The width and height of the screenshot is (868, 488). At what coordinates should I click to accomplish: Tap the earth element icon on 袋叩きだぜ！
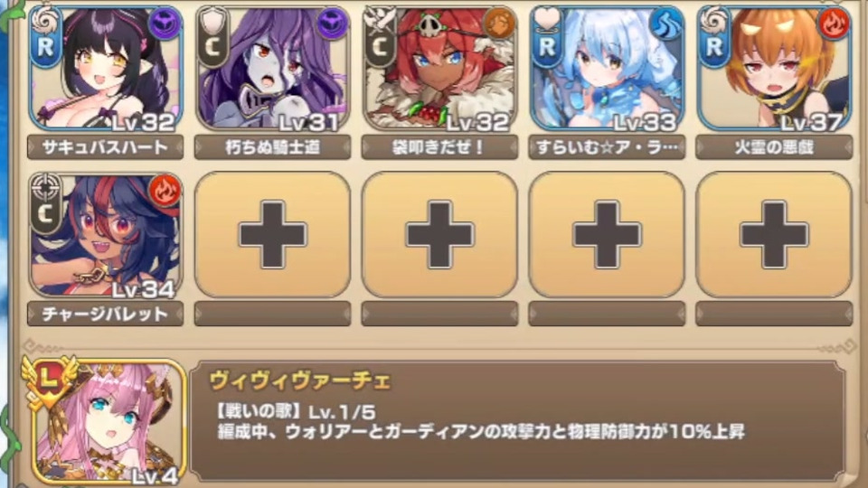[x=499, y=23]
